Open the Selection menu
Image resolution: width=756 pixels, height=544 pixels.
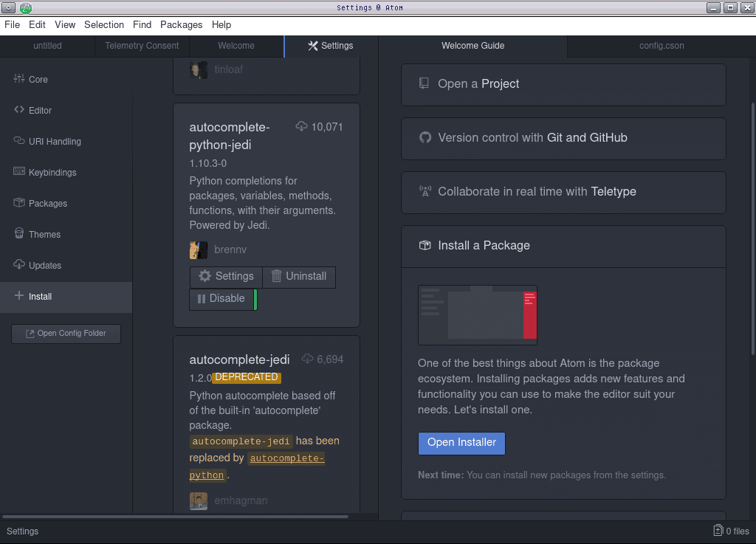point(103,24)
